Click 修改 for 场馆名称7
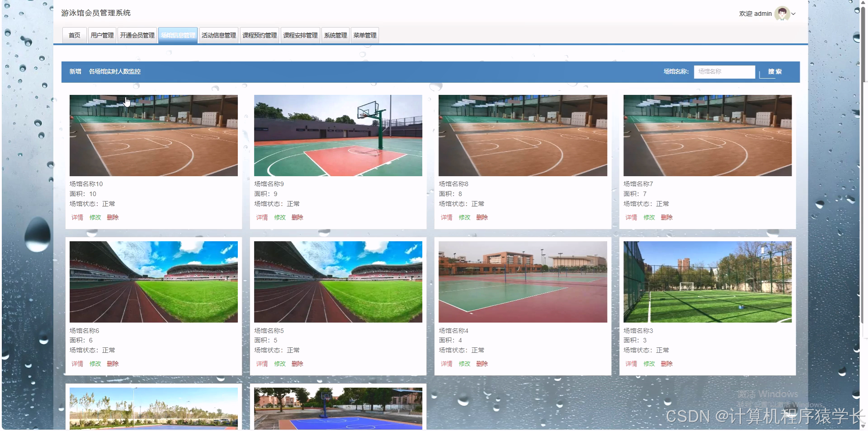The image size is (868, 431). pos(649,217)
